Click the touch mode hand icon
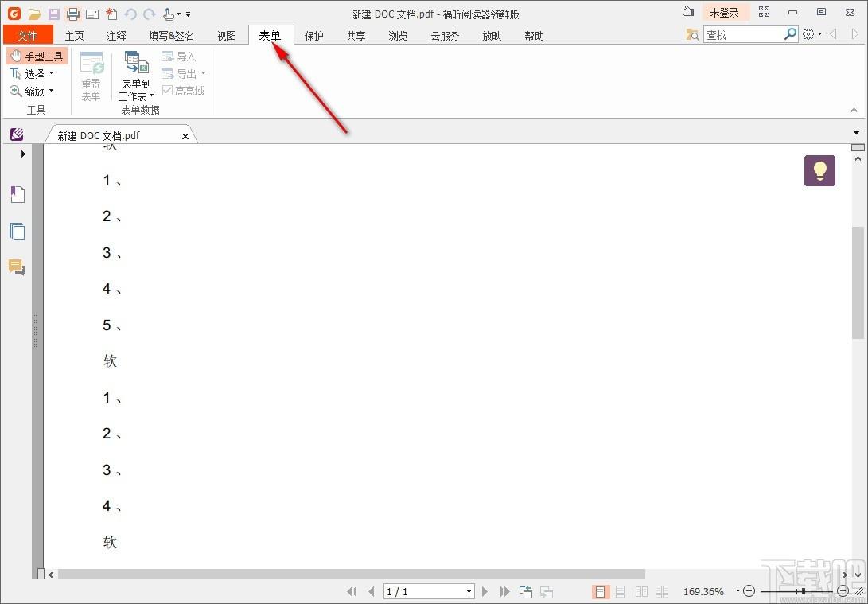This screenshot has width=868, height=604. (x=169, y=14)
